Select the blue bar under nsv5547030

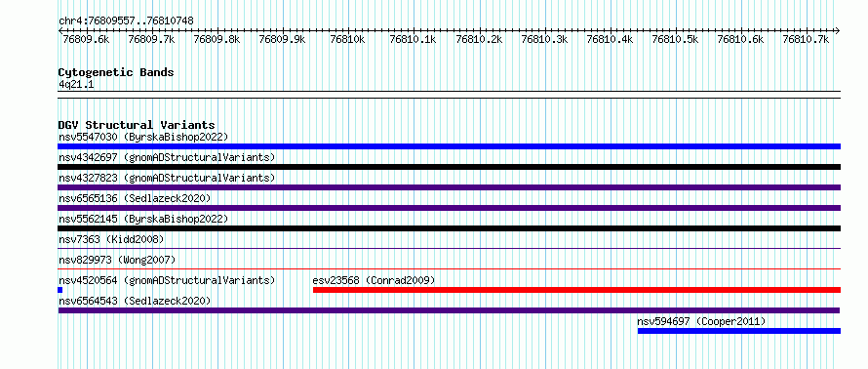click(449, 146)
